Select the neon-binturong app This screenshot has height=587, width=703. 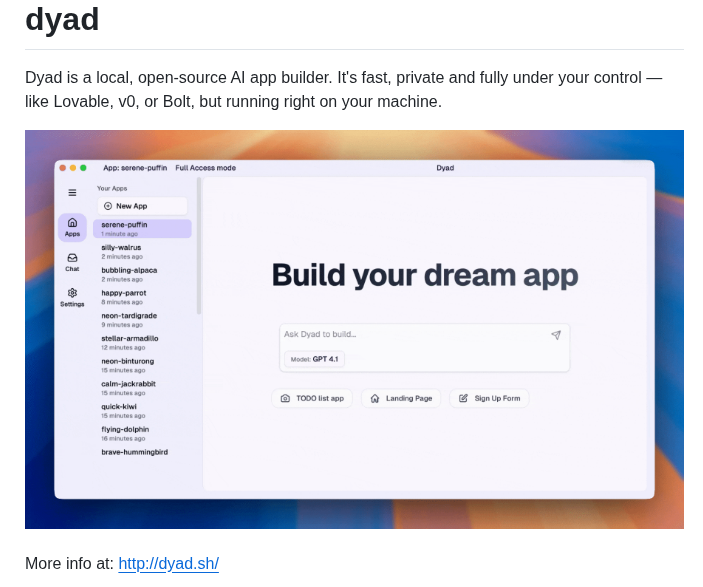point(143,365)
